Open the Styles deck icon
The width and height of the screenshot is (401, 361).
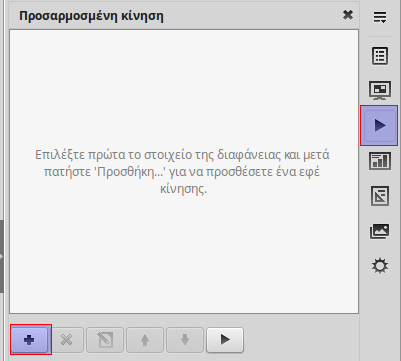[x=380, y=196]
